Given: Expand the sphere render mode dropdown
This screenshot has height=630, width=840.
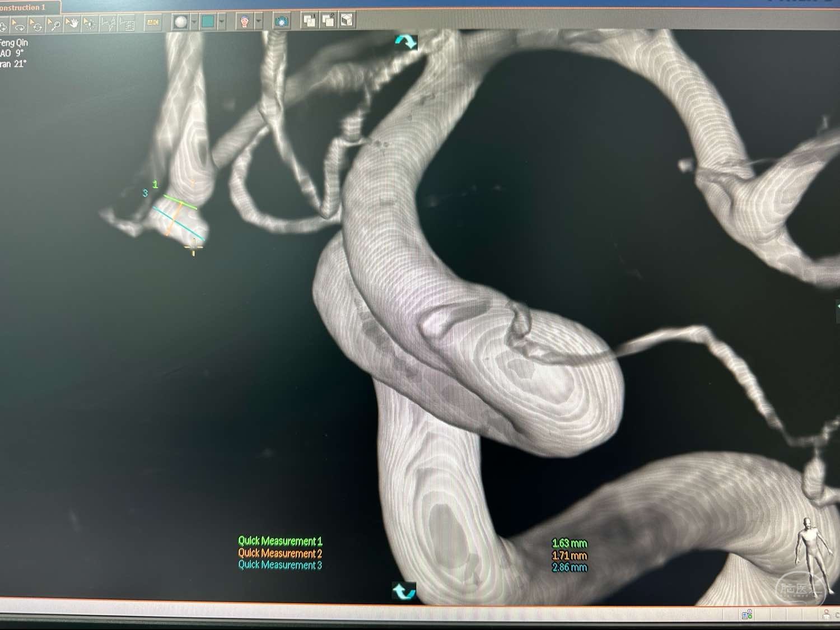Looking at the screenshot, I should 194,22.
